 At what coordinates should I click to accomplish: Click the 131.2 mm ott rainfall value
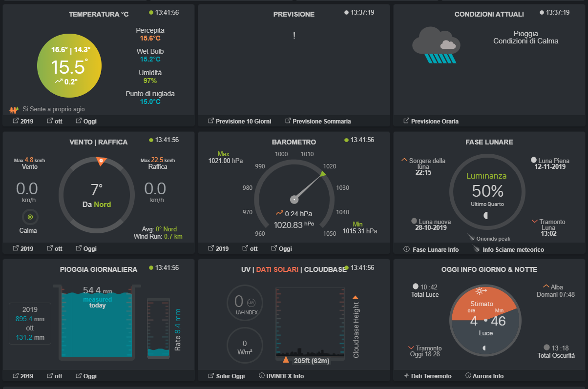click(30, 337)
